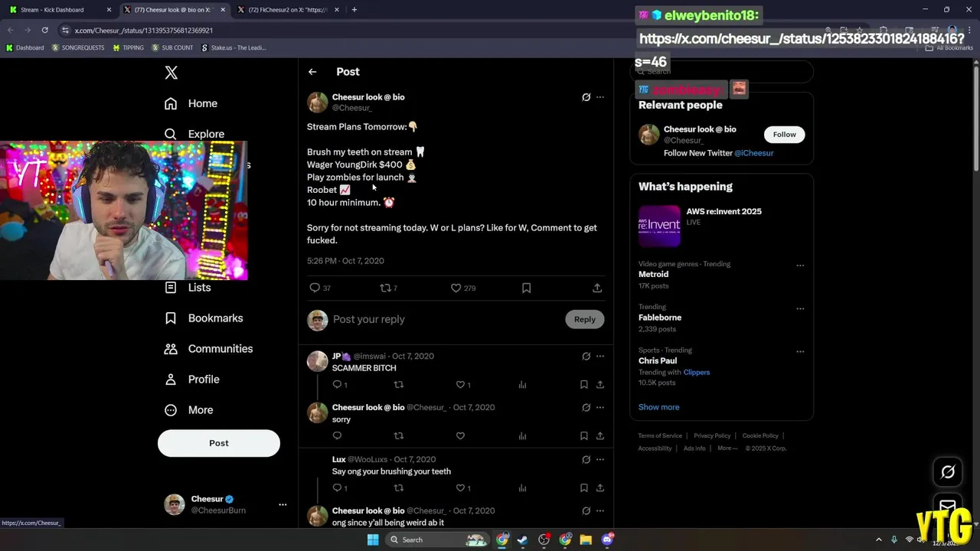Open more menu on 'ong since' reply

[x=600, y=510]
